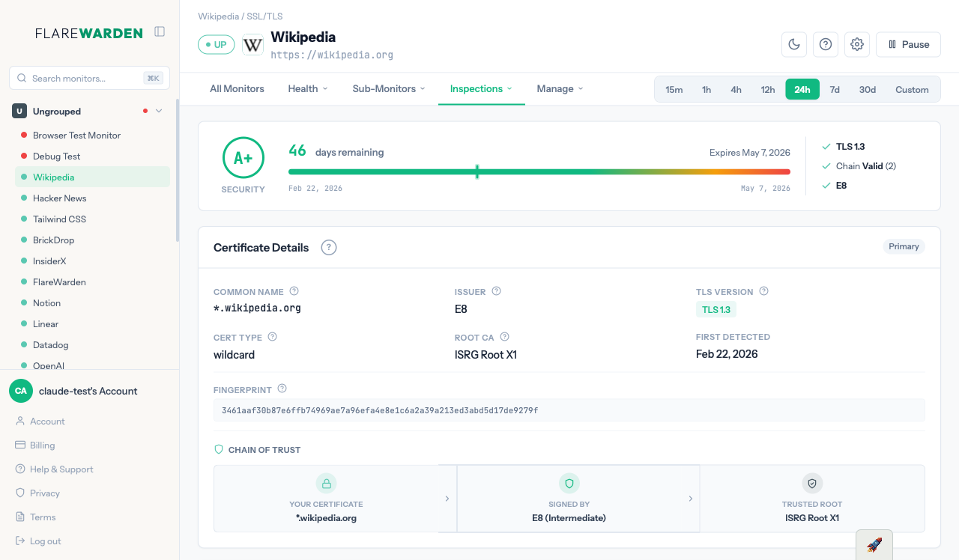Click info icon next to Fingerprint
This screenshot has width=959, height=560.
[x=282, y=389]
